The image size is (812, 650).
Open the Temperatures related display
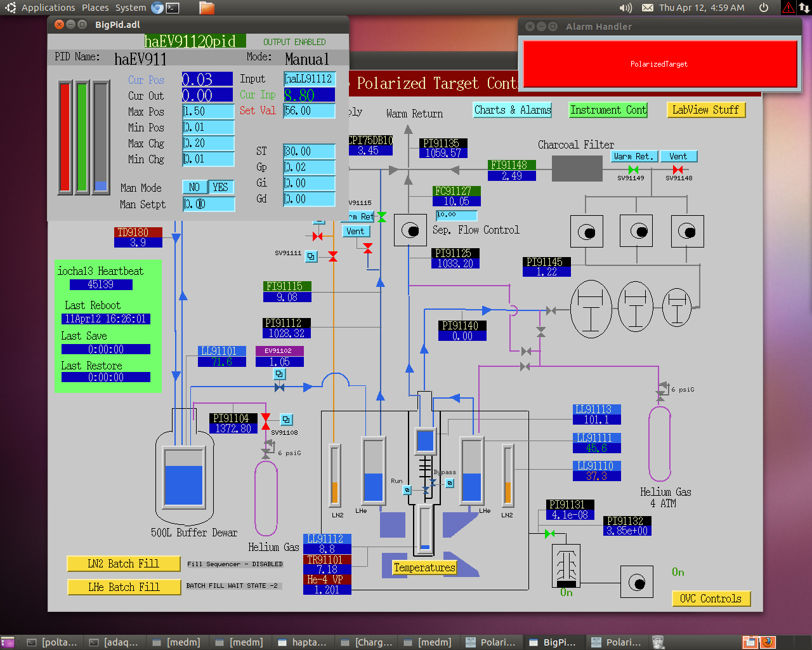point(424,567)
